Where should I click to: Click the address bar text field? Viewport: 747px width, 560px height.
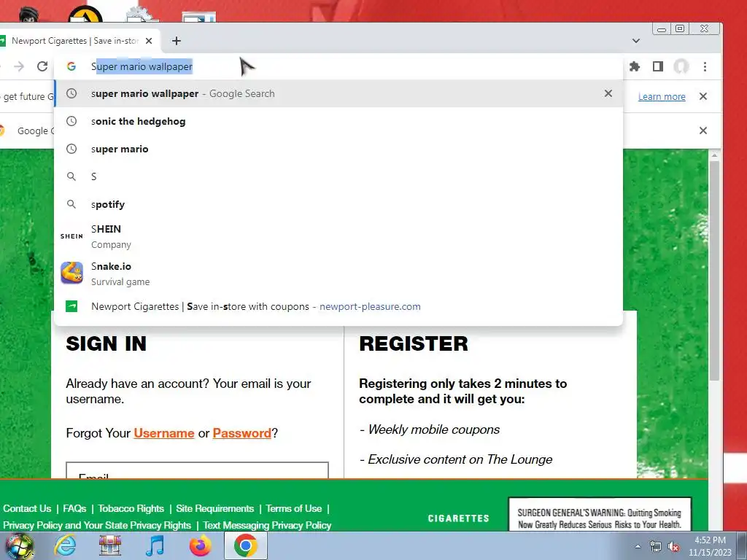pos(352,66)
